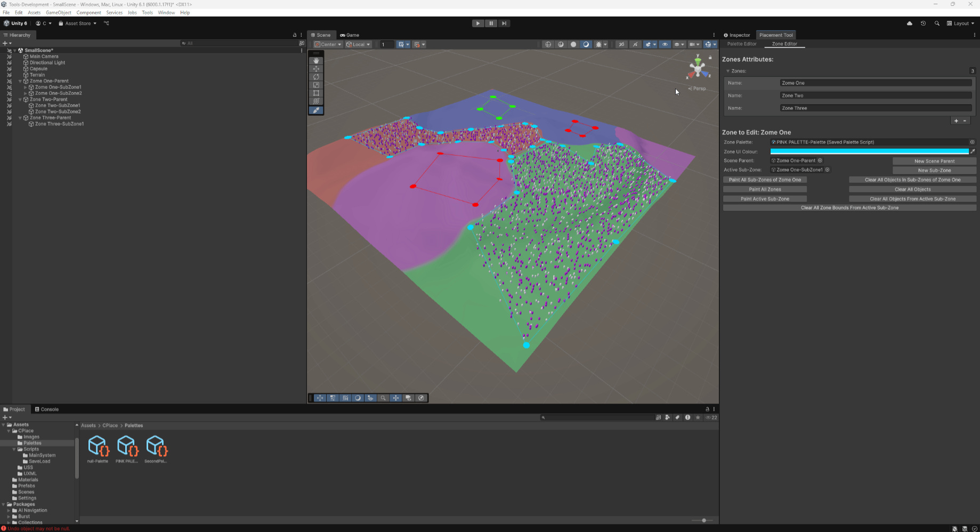Select the custom paint brush tool
Screen dimensions: 980x532
point(316,110)
